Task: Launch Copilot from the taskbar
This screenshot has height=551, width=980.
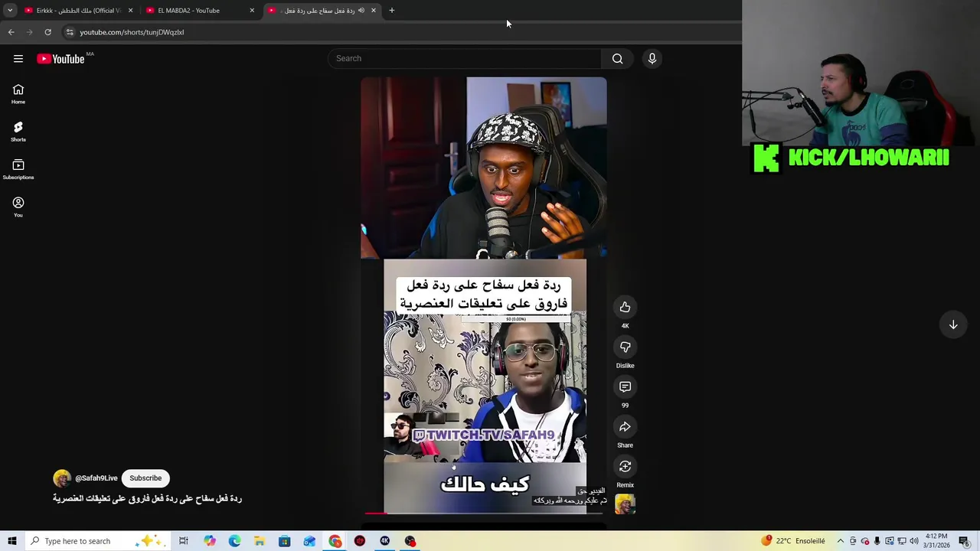Action: 210,541
